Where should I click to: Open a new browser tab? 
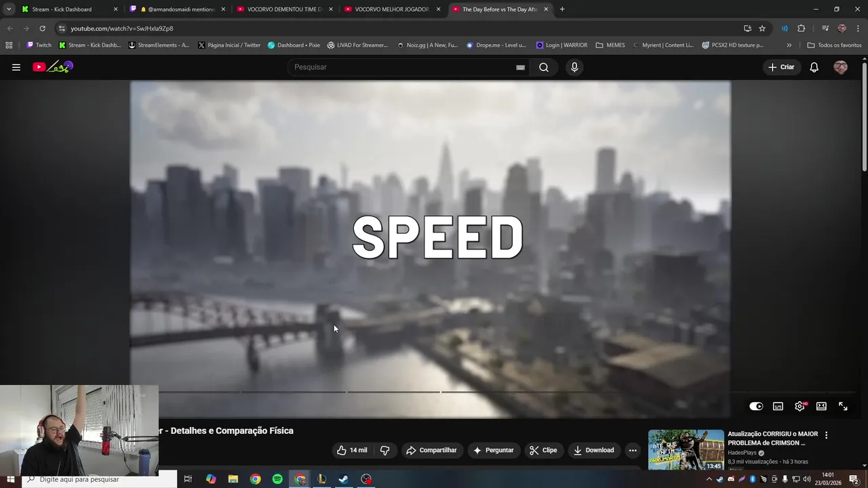(562, 9)
